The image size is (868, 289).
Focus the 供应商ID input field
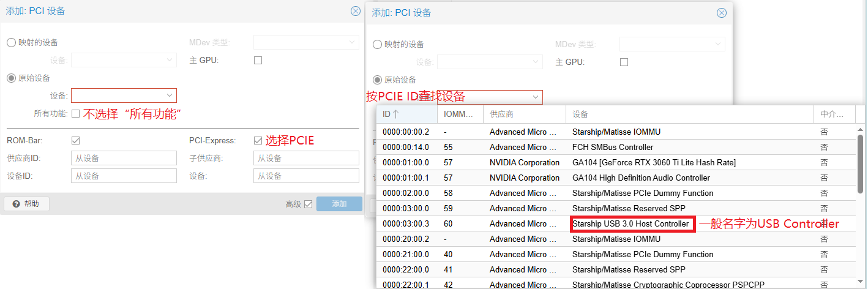[124, 158]
